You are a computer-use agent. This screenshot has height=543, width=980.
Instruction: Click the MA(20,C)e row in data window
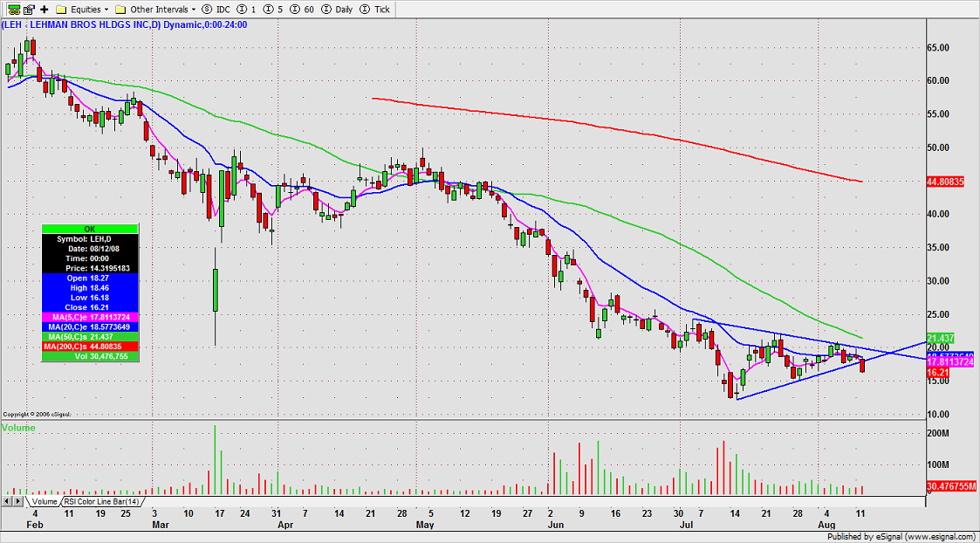[x=90, y=326]
